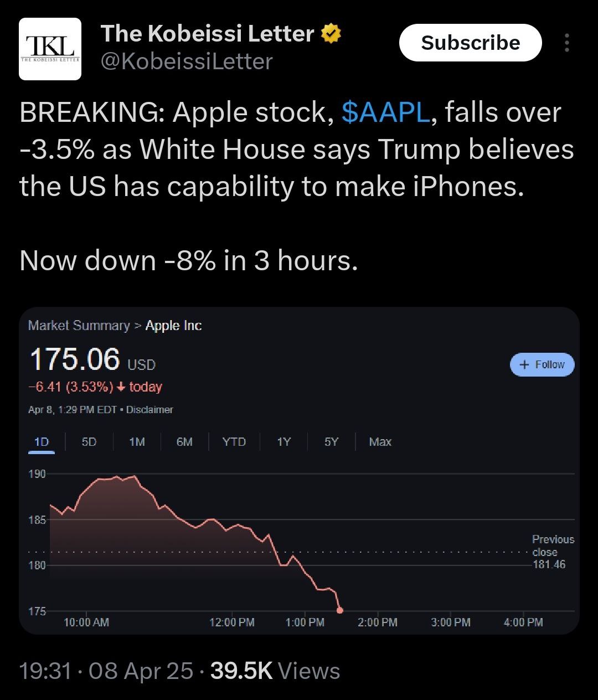Select the YTD chart range

(234, 442)
